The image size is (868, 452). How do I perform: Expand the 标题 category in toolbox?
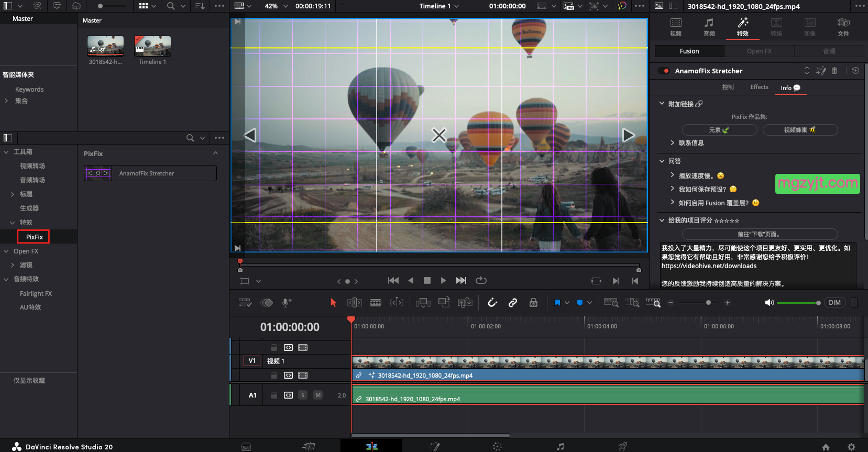13,194
